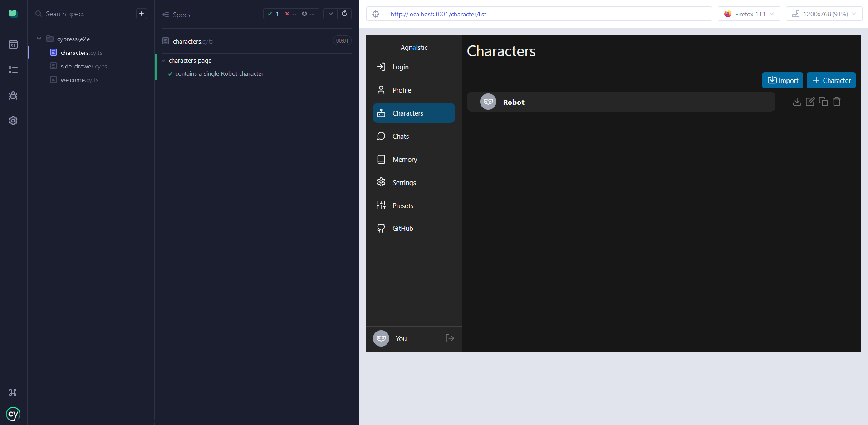Open the Robot character row
This screenshot has height=425, width=868.
(x=621, y=102)
